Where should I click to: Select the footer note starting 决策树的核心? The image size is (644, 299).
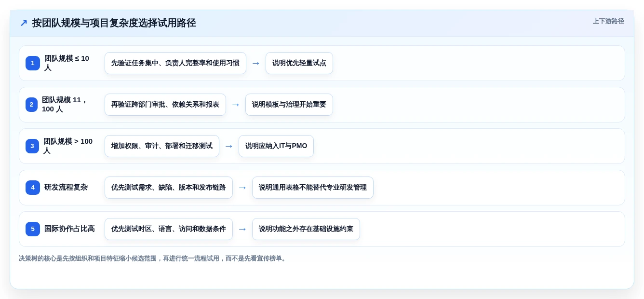click(x=153, y=258)
